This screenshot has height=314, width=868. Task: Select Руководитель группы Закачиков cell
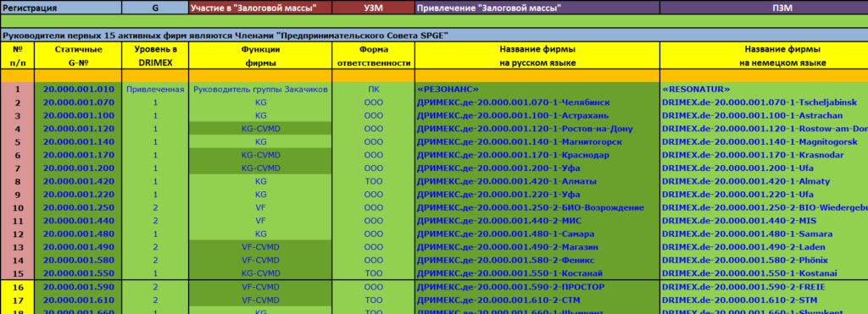pos(261,89)
